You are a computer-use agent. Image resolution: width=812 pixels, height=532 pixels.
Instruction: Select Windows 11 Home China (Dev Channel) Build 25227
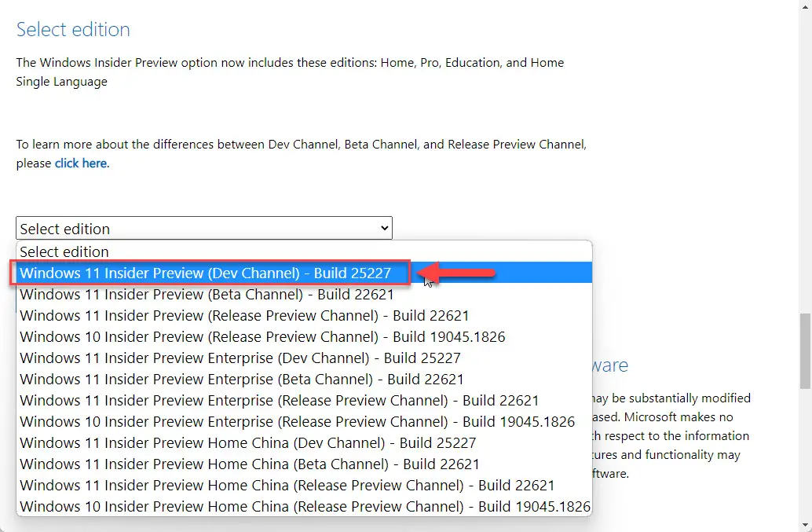(x=304, y=443)
